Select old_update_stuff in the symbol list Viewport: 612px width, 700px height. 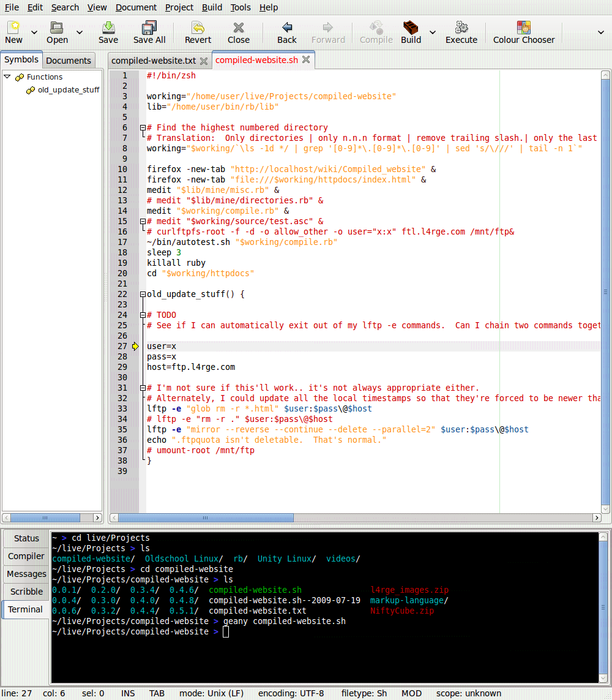[x=68, y=90]
